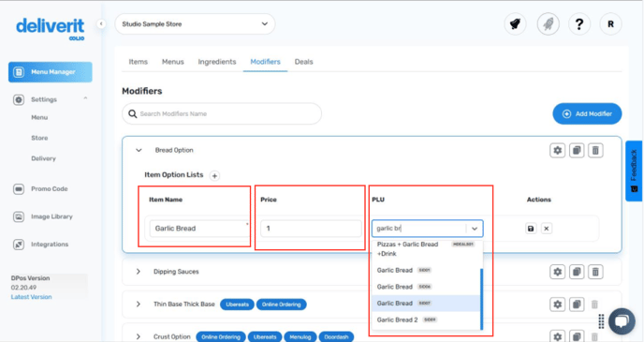The width and height of the screenshot is (644, 342).
Task: Open Delivery settings
Action: [x=43, y=158]
